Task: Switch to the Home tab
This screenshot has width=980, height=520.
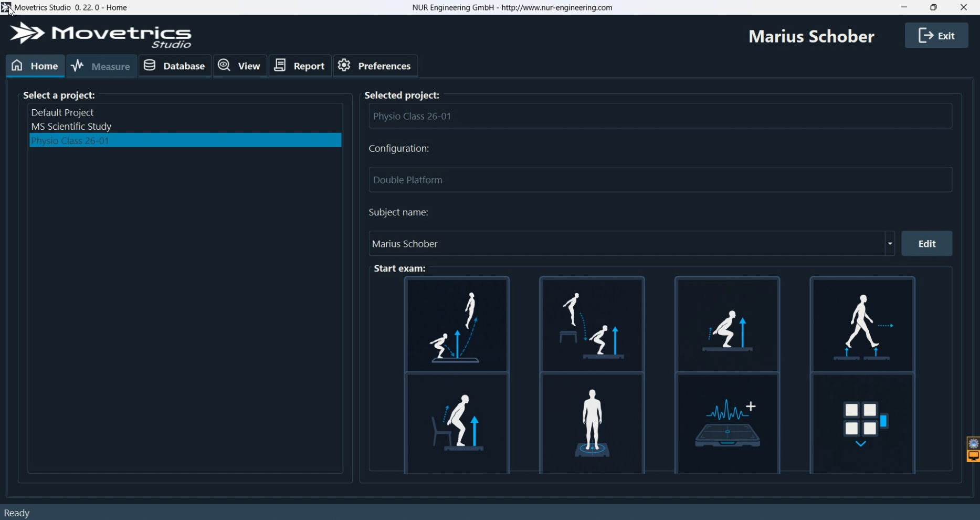Action: point(35,66)
